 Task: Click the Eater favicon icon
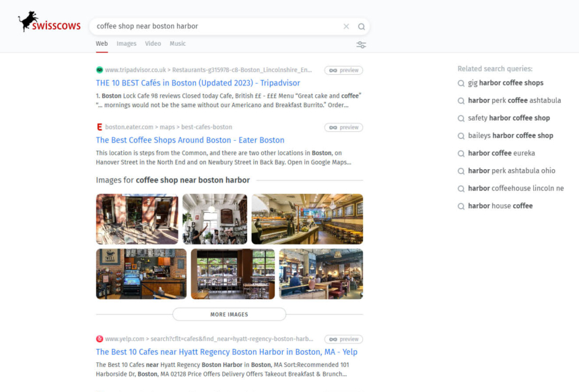100,127
